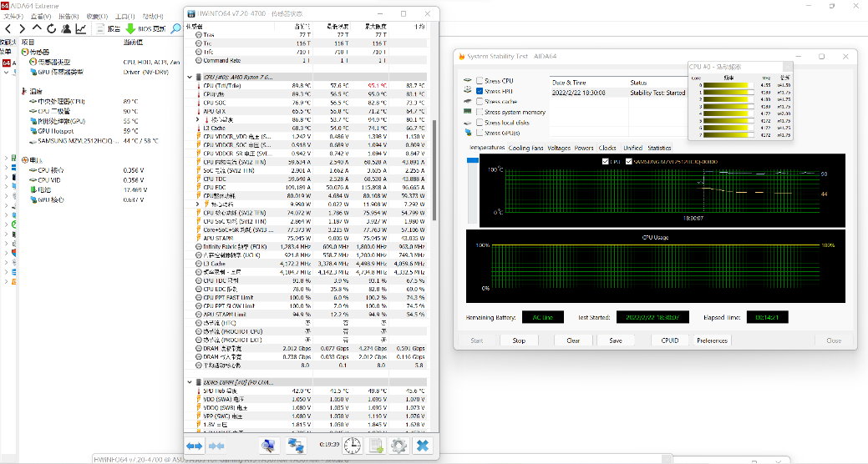Click the thermometer icon of temperature section
The height and width of the screenshot is (464, 868).
24,91
